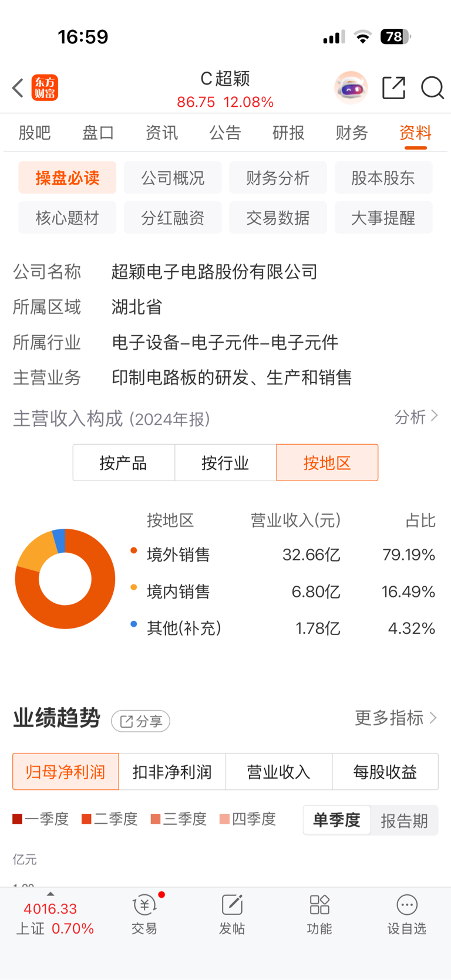Tap the 东方财富 logo icon
The height and width of the screenshot is (980, 451).
(x=45, y=88)
